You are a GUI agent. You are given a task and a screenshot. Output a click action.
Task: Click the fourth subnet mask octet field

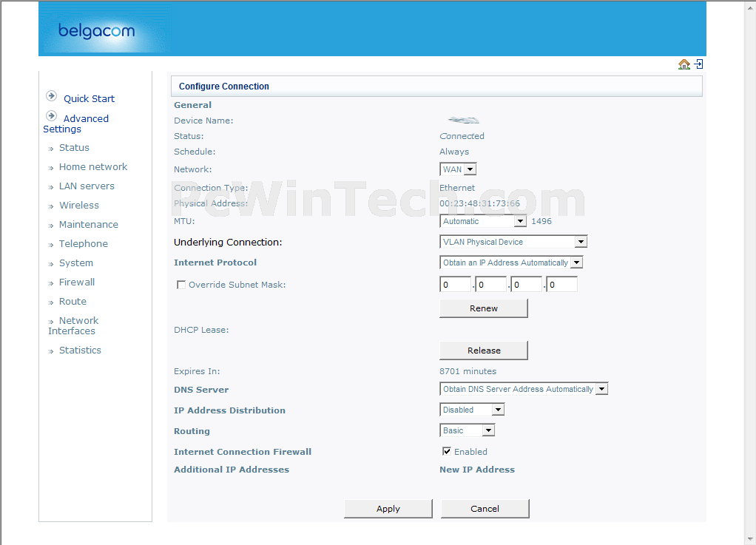click(x=561, y=284)
